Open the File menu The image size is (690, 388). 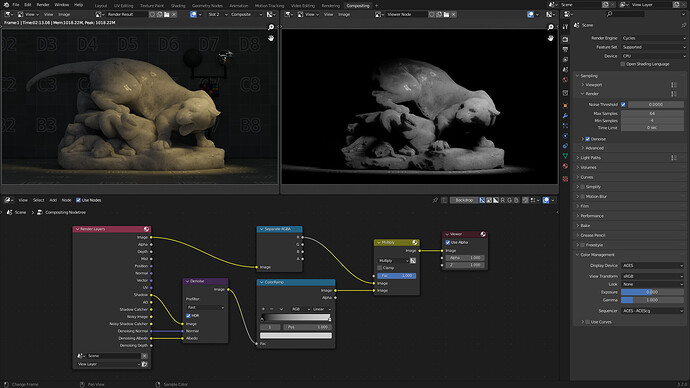point(16,5)
